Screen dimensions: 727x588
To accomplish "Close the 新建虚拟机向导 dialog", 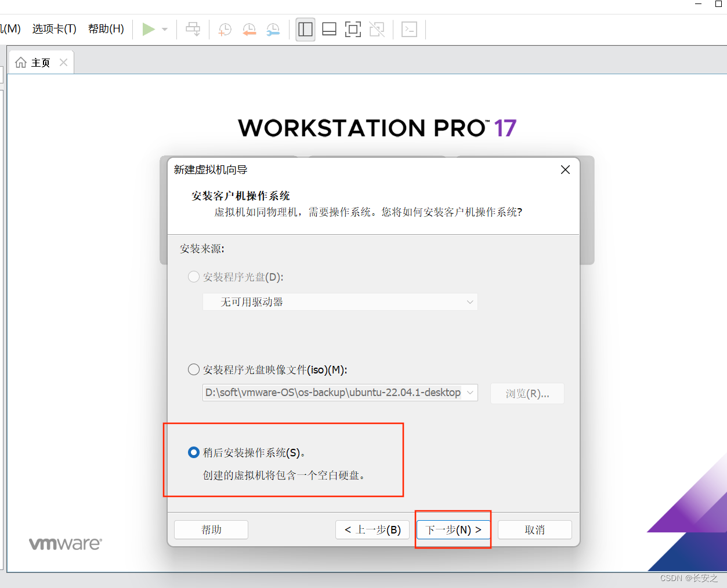I will pyautogui.click(x=565, y=169).
